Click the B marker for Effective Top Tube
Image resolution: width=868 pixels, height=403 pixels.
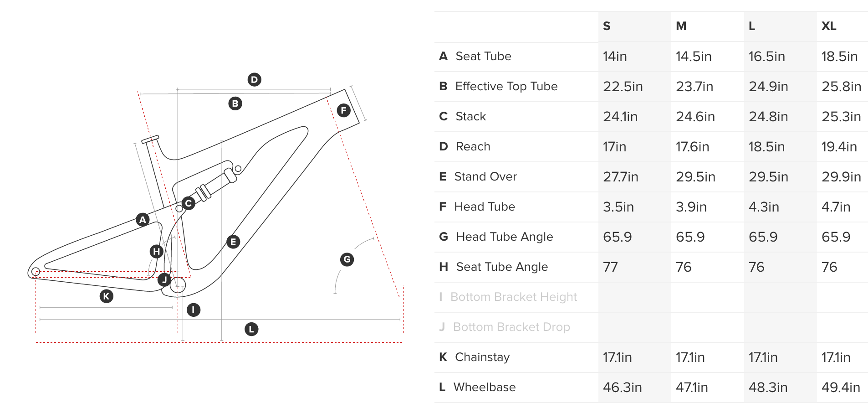(235, 103)
